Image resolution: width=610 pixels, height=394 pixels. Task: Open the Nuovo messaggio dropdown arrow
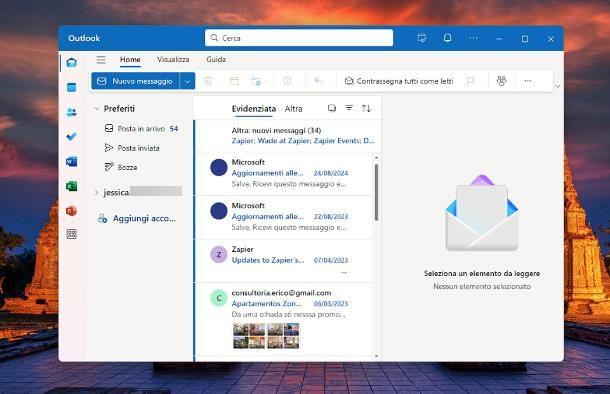click(x=188, y=81)
